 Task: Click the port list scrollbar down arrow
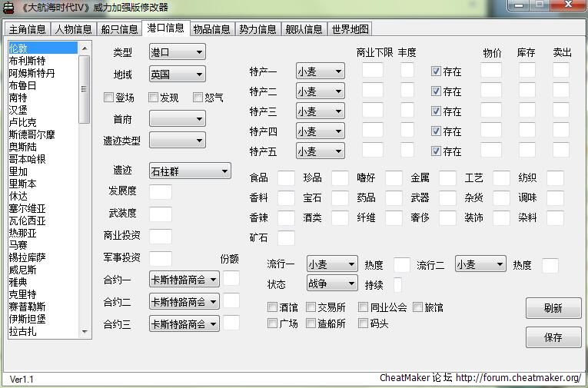(85, 332)
